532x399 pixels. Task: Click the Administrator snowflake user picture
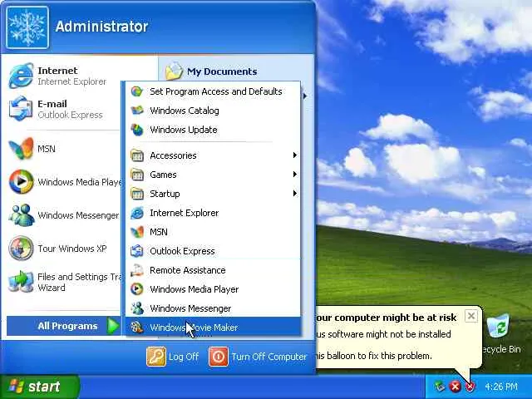[x=27, y=27]
